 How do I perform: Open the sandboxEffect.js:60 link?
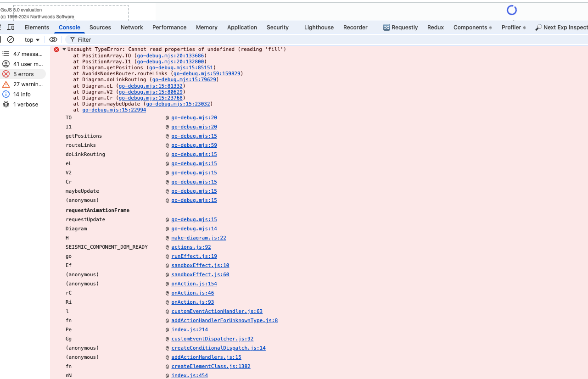(200, 274)
